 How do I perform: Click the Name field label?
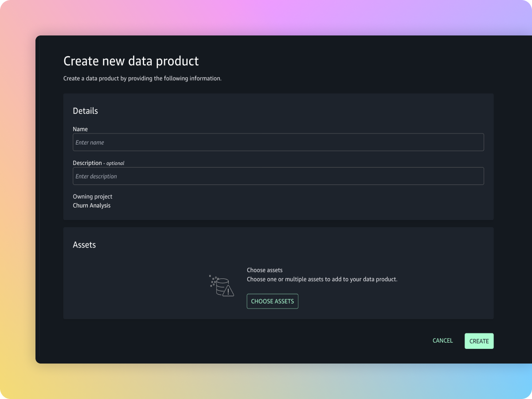click(80, 129)
